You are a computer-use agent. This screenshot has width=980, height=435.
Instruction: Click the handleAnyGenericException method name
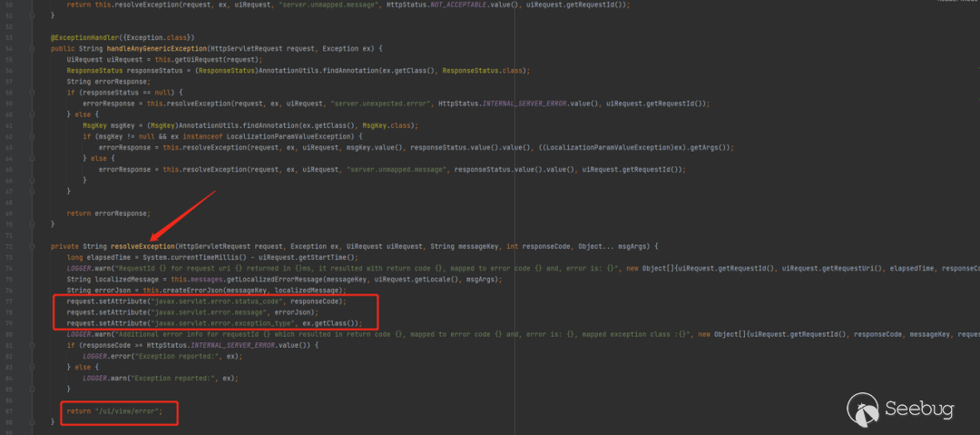[156, 49]
